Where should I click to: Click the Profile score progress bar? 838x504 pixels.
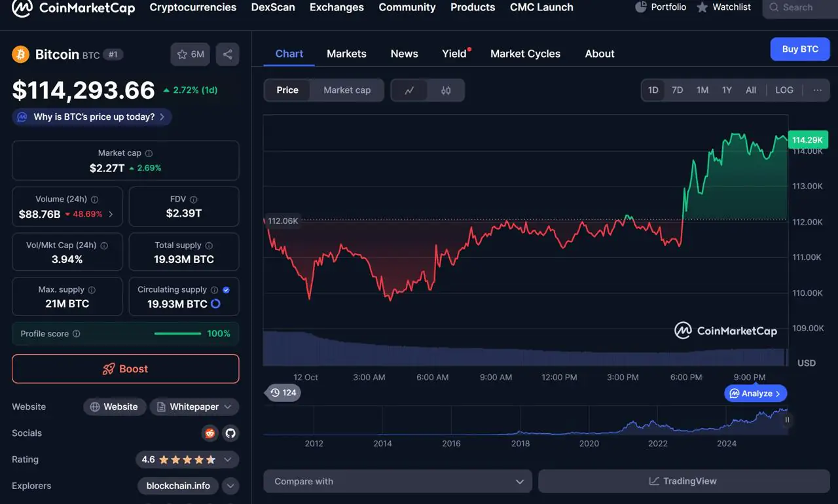click(177, 333)
